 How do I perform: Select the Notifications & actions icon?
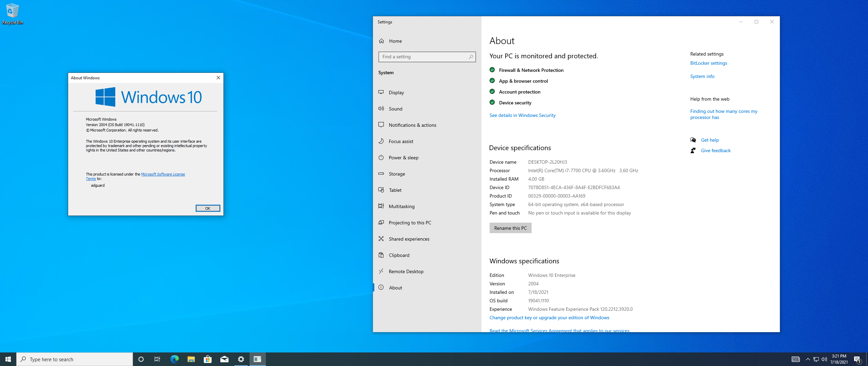[381, 125]
